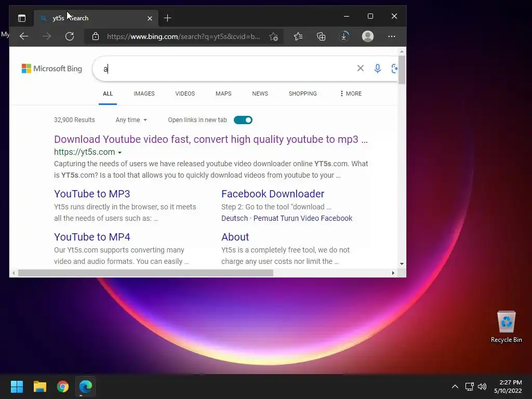View site information lock icon

96,36
